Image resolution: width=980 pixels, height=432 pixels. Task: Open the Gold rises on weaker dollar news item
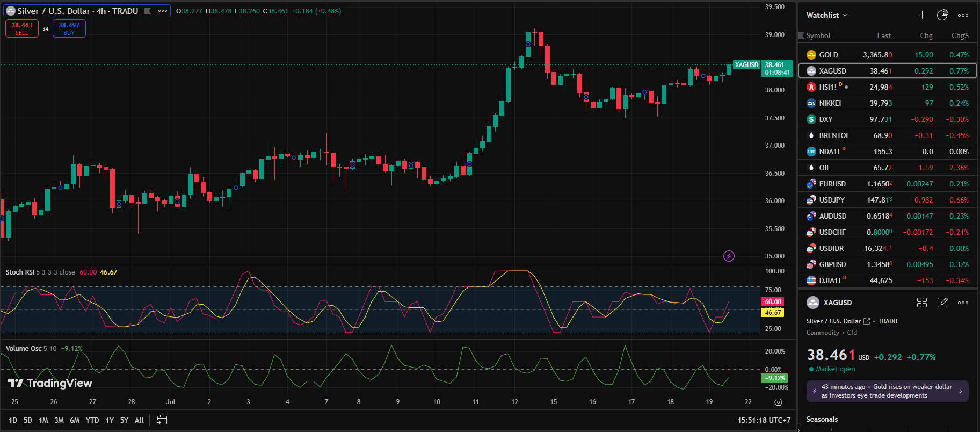(x=887, y=391)
